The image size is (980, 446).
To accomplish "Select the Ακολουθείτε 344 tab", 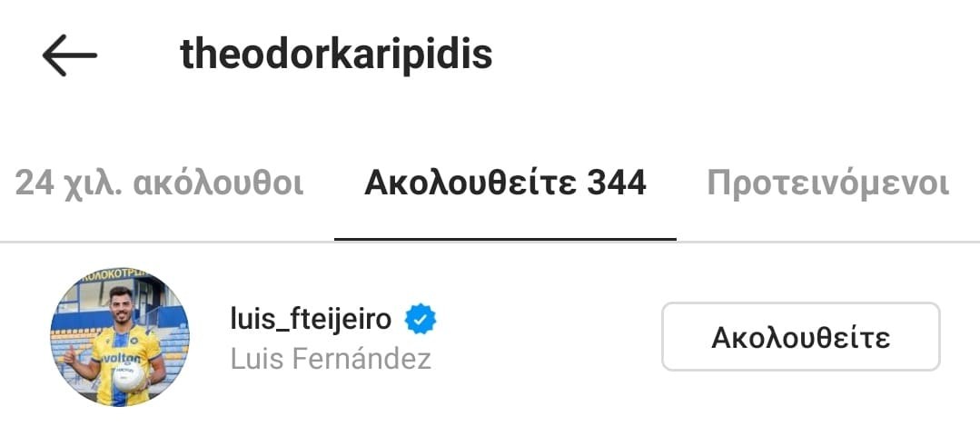I will pos(505,183).
